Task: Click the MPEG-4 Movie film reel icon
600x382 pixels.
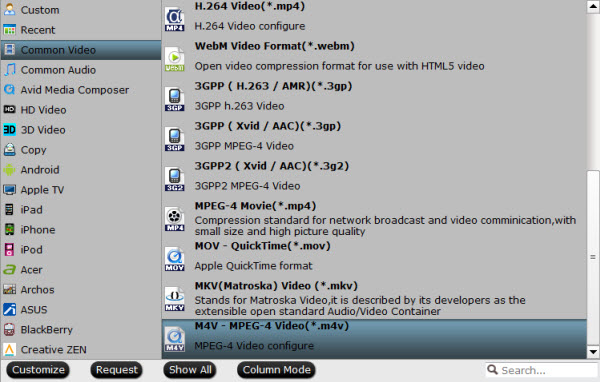Action: [x=174, y=219]
